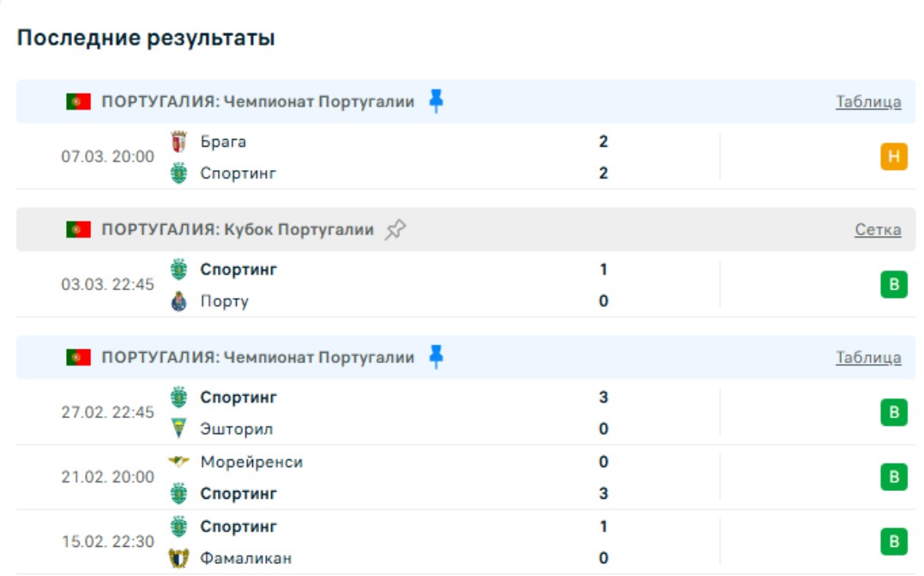Click the Portugal flag beside Кубок Португалии
924x576 pixels.
pyautogui.click(x=78, y=229)
